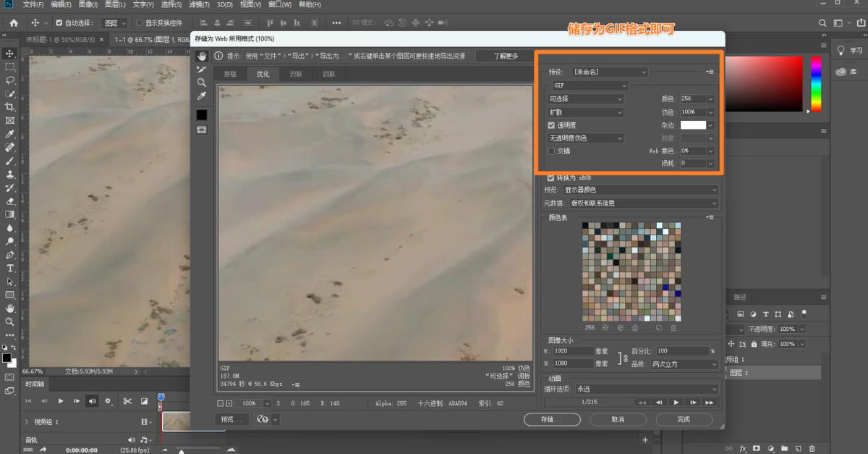The height and width of the screenshot is (454, 868).
Task: Delete the selected color table swatch
Action: tap(673, 328)
